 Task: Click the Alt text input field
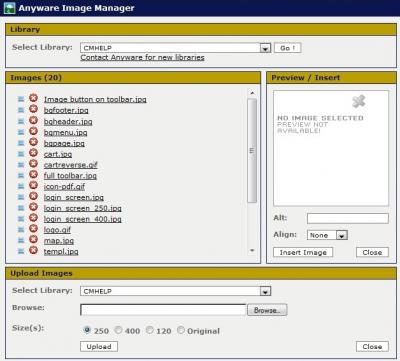coord(348,218)
